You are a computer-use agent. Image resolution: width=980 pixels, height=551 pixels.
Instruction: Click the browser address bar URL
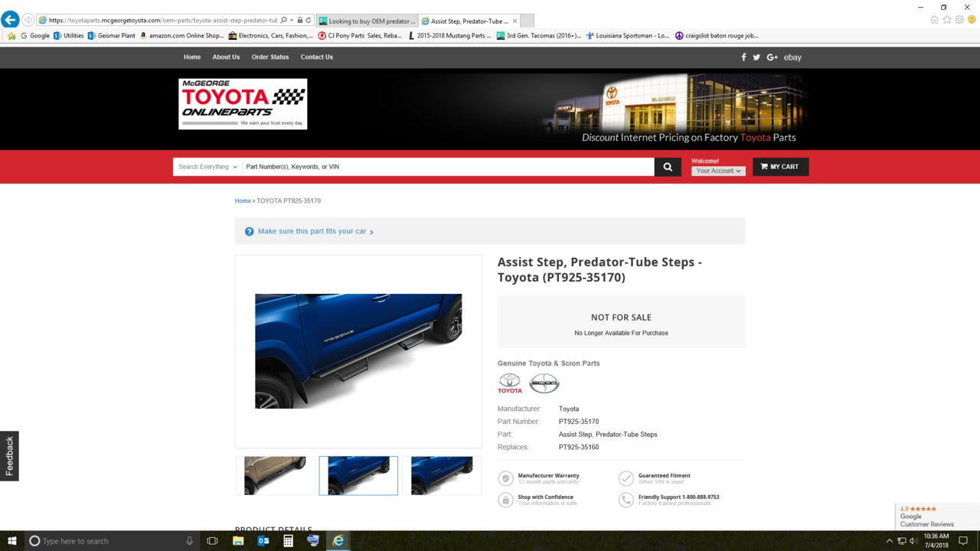[162, 21]
